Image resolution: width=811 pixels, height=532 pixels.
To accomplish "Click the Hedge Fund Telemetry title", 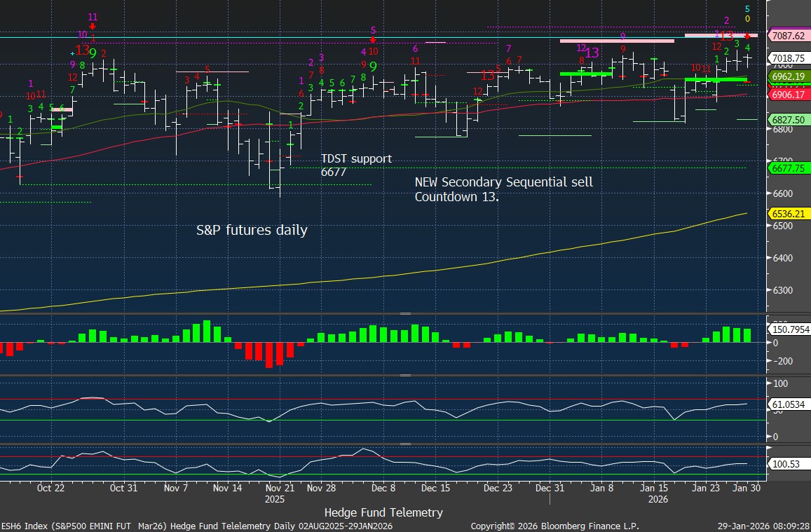I will (x=383, y=512).
